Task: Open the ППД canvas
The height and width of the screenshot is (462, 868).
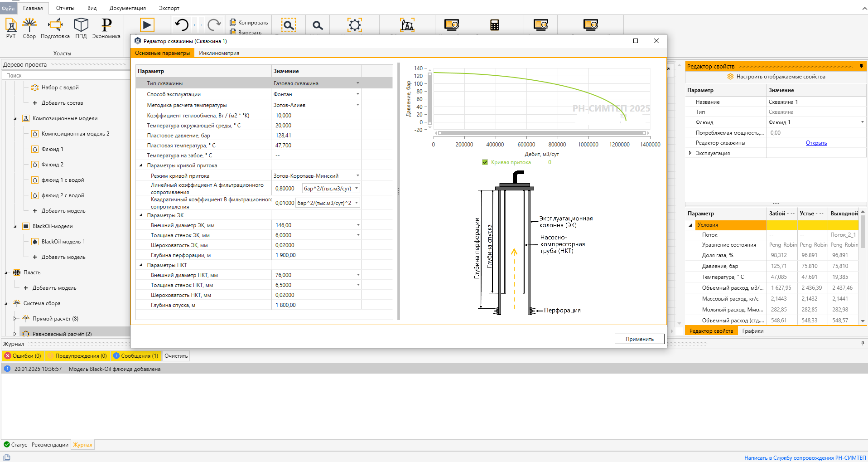Action: [x=81, y=28]
